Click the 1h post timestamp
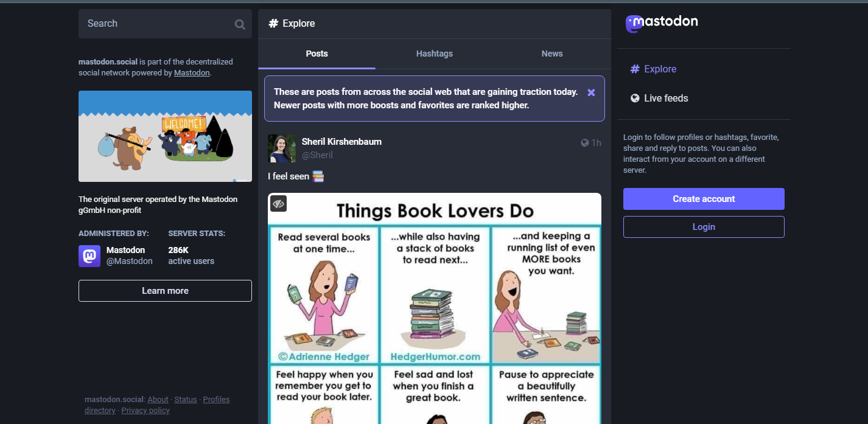 pyautogui.click(x=597, y=143)
